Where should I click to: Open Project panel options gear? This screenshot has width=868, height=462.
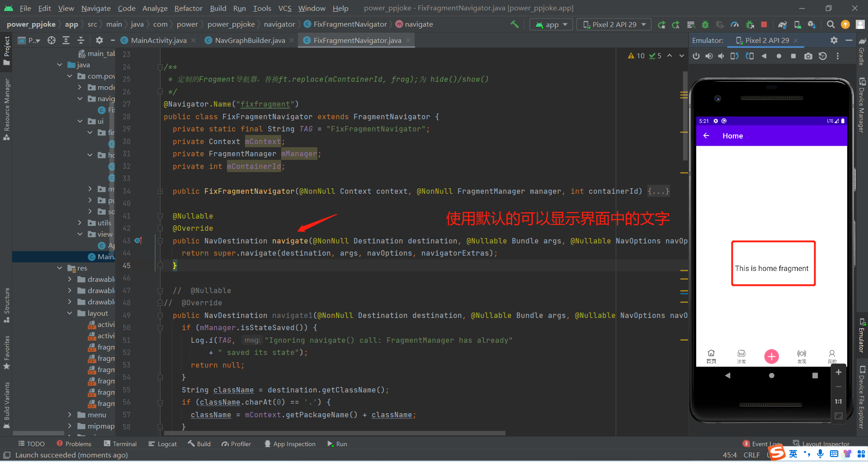coord(99,40)
